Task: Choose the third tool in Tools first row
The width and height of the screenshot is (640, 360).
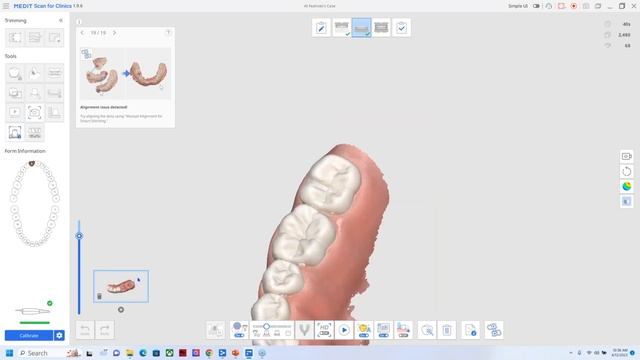Action: tap(54, 73)
